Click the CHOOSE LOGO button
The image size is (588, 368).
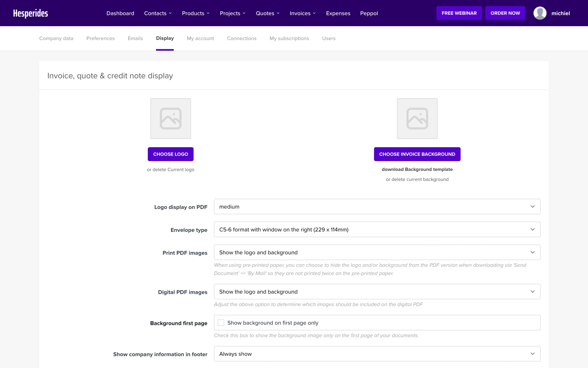click(171, 154)
